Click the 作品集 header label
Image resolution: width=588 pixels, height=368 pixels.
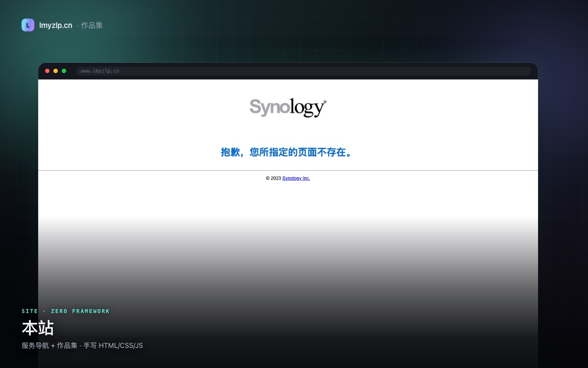[92, 26]
